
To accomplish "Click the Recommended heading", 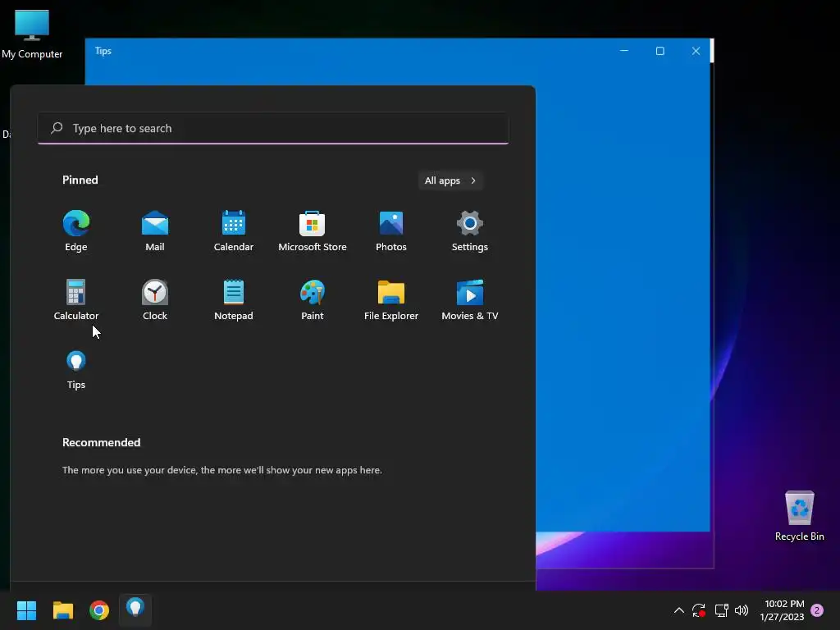I will coord(101,442).
